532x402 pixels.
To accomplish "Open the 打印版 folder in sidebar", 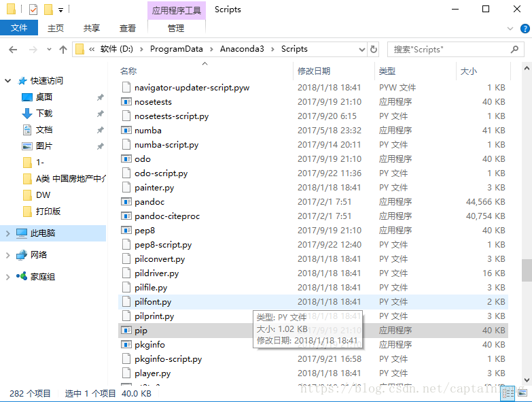I will click(48, 211).
